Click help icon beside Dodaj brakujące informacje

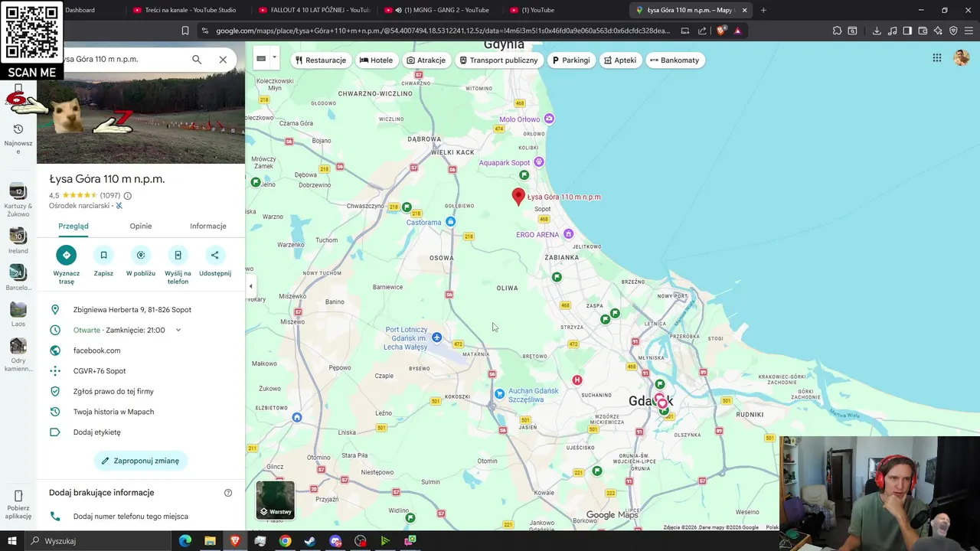point(228,493)
